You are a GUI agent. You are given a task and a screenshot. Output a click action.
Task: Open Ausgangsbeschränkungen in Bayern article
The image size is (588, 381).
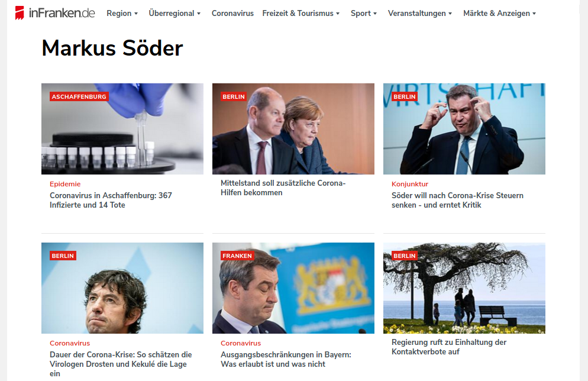(x=286, y=359)
